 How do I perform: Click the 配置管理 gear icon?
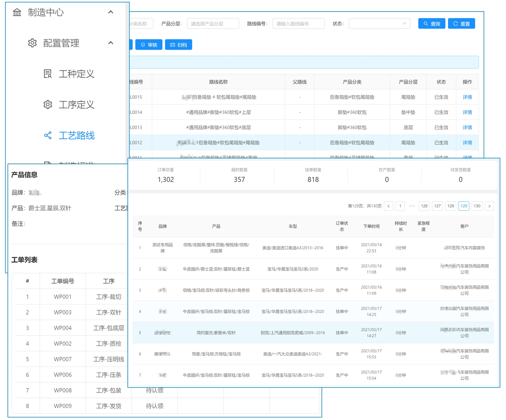point(32,43)
